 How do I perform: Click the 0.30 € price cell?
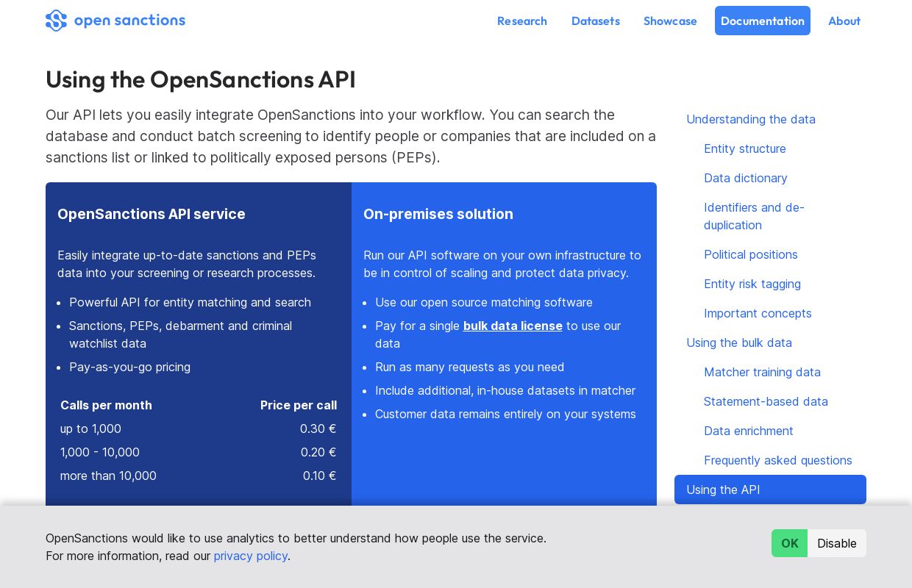pos(318,429)
